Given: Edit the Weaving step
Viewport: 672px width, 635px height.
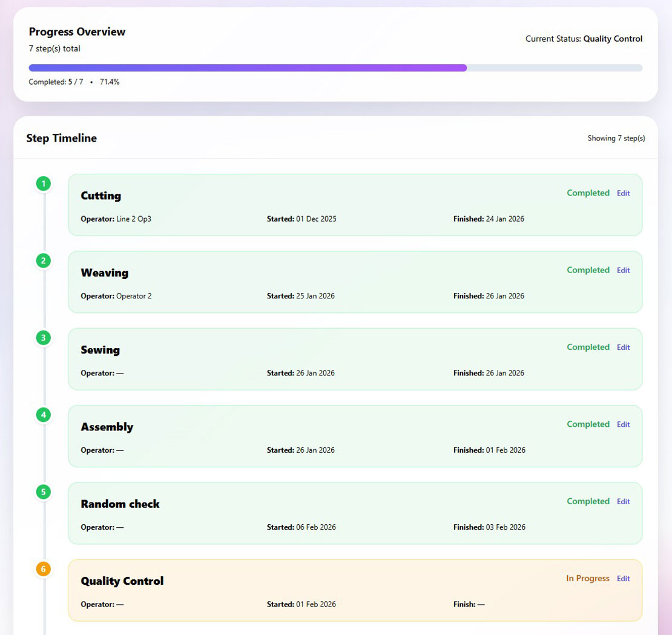Looking at the screenshot, I should click(623, 270).
